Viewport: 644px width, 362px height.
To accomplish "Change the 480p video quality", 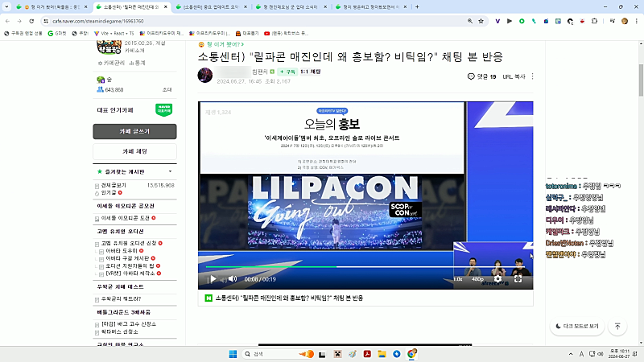I will 477,279.
